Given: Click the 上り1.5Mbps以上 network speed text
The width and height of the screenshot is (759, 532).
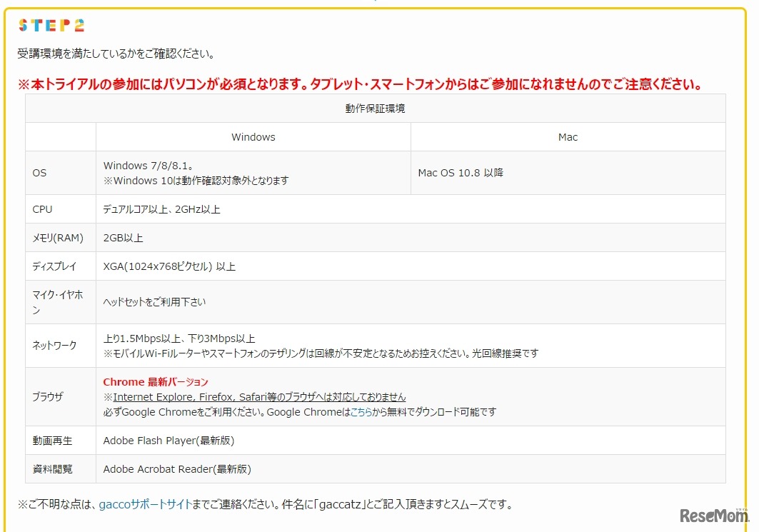Looking at the screenshot, I should point(179,338).
